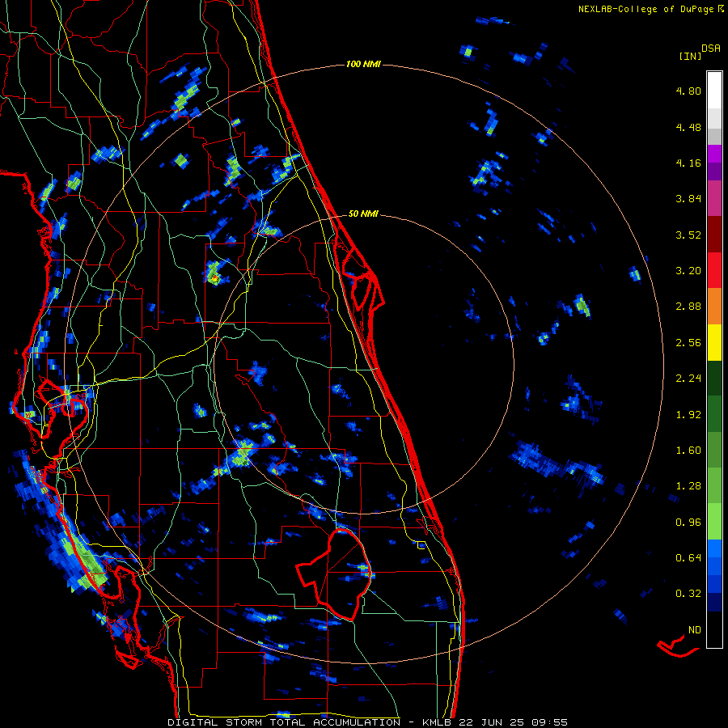Select the 2.56 legend value
This screenshot has width=728, height=728.
point(688,343)
